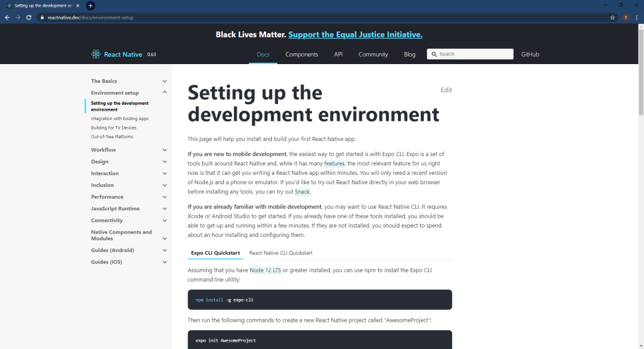Open the GitHub nav link
The image size is (644, 349).
click(530, 54)
